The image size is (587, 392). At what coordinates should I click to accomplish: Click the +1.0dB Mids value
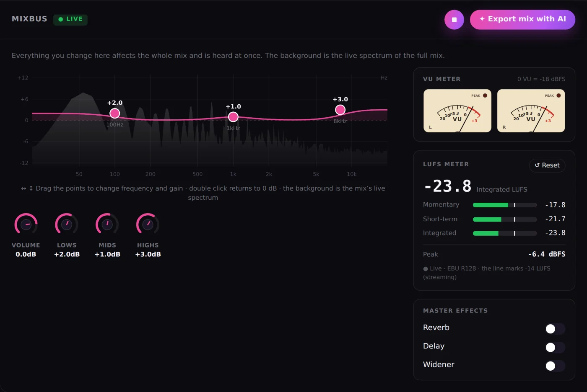click(x=107, y=254)
